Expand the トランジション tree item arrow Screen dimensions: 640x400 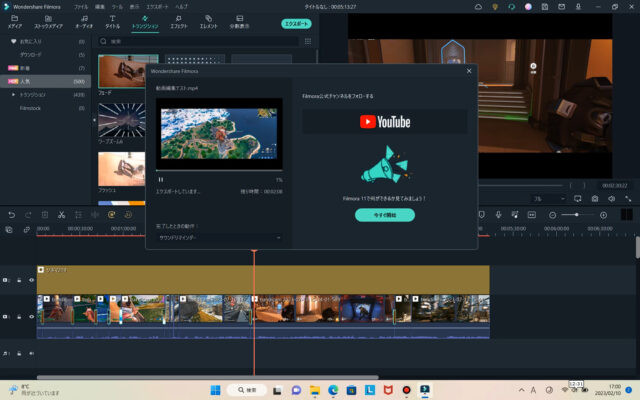point(13,95)
